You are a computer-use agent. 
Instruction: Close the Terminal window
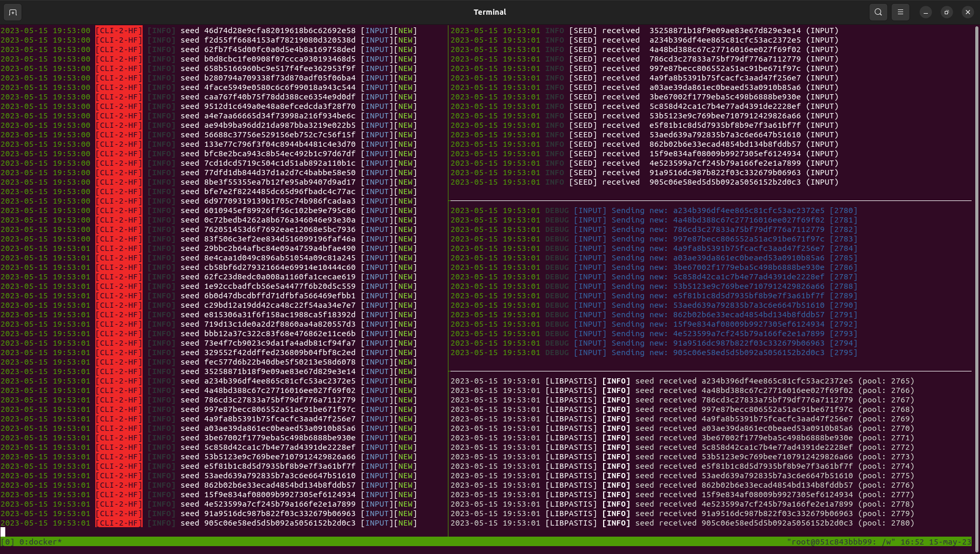(968, 12)
